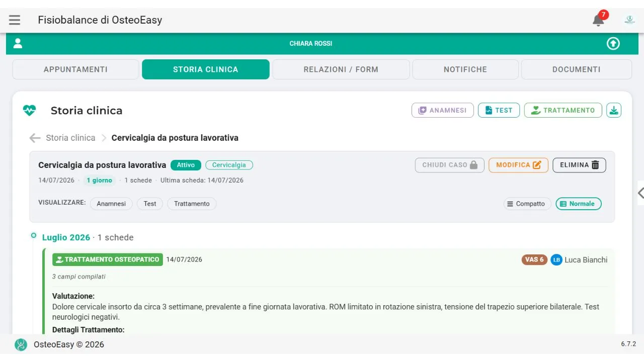Click the Chiudi Caso button

[449, 165]
